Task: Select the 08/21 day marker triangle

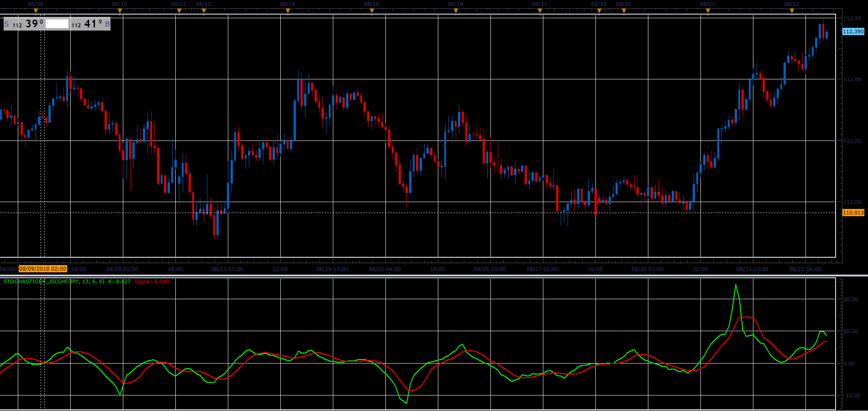Action: [708, 11]
